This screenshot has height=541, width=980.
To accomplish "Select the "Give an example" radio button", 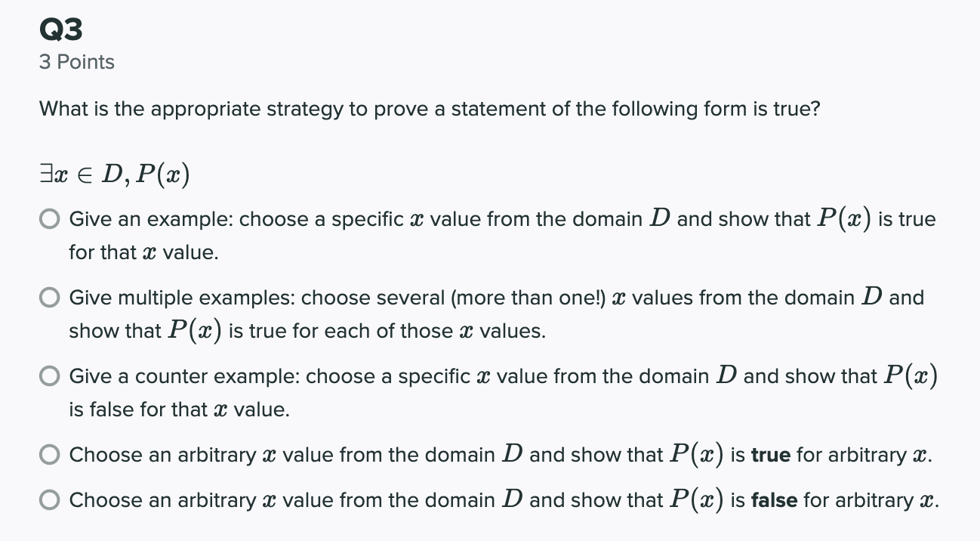I will (51, 220).
